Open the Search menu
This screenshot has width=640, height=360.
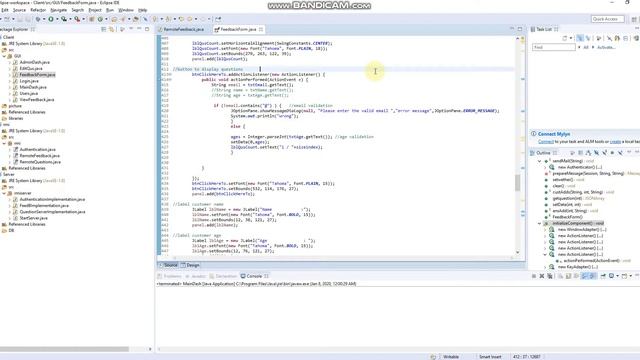[x=78, y=10]
